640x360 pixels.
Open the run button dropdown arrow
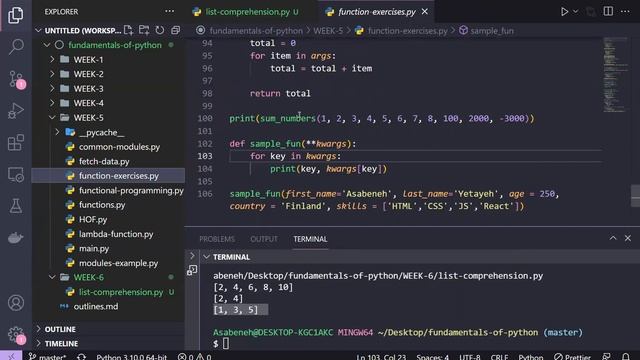576,11
